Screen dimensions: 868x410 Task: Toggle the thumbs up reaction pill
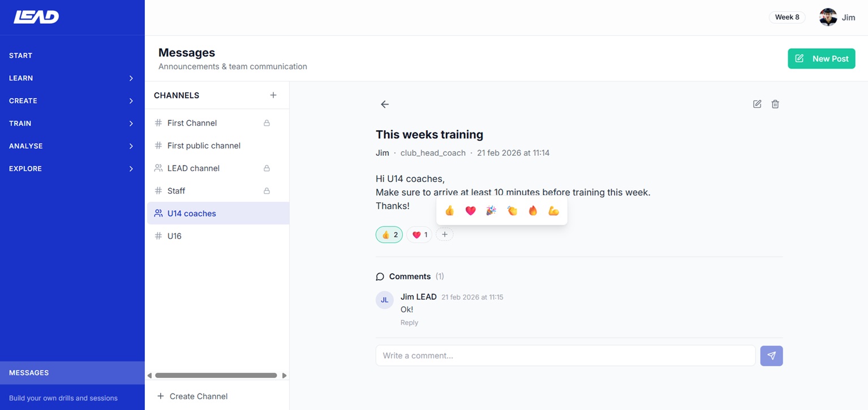(x=389, y=234)
